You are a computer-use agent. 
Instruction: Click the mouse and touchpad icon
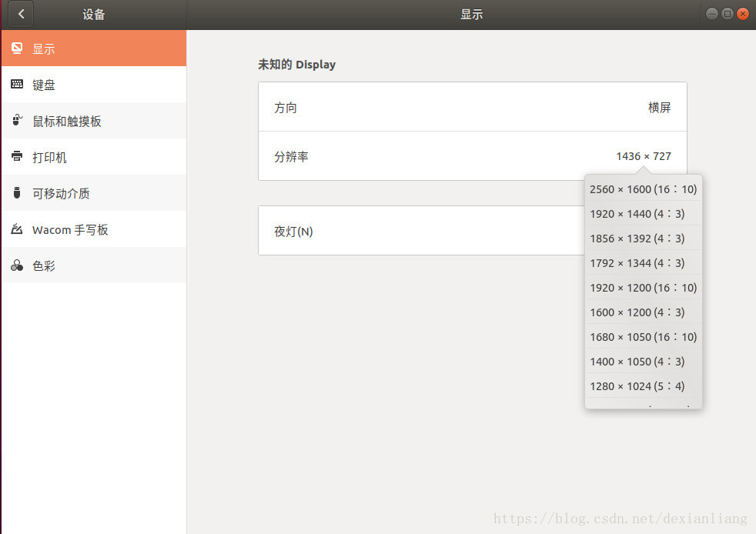tap(17, 120)
